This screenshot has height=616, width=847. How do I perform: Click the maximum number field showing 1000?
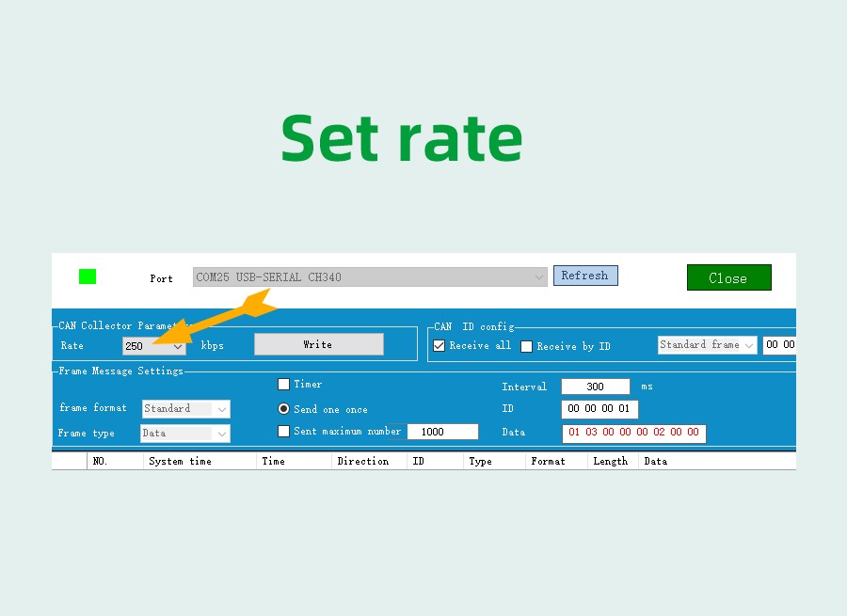click(x=442, y=432)
